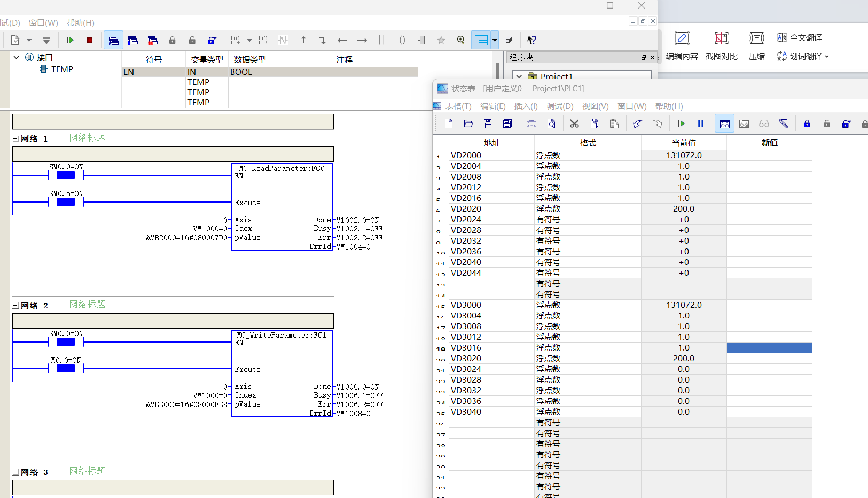Click the context help arrow-question icon
This screenshot has height=498, width=868.
click(x=531, y=40)
